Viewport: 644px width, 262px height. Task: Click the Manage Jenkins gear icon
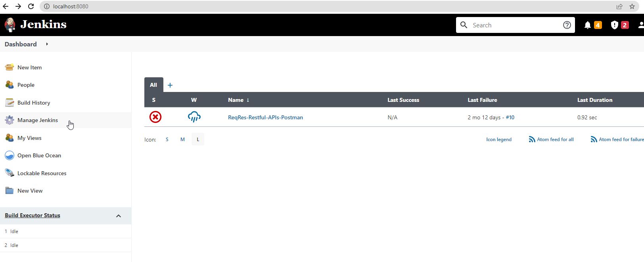click(x=10, y=120)
